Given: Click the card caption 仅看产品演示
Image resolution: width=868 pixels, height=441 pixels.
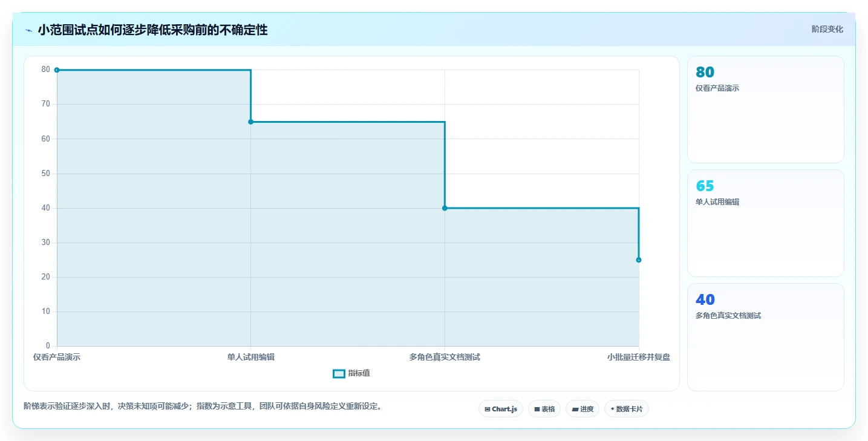Looking at the screenshot, I should click(x=717, y=88).
